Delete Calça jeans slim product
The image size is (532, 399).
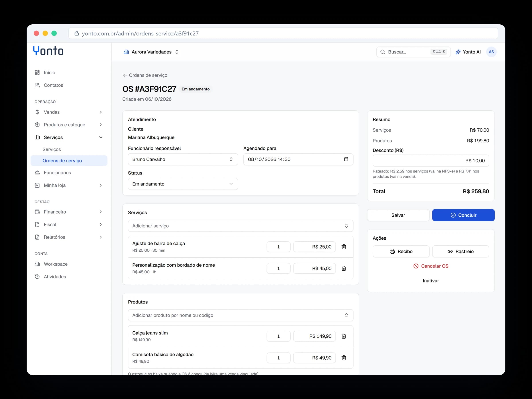(x=344, y=336)
